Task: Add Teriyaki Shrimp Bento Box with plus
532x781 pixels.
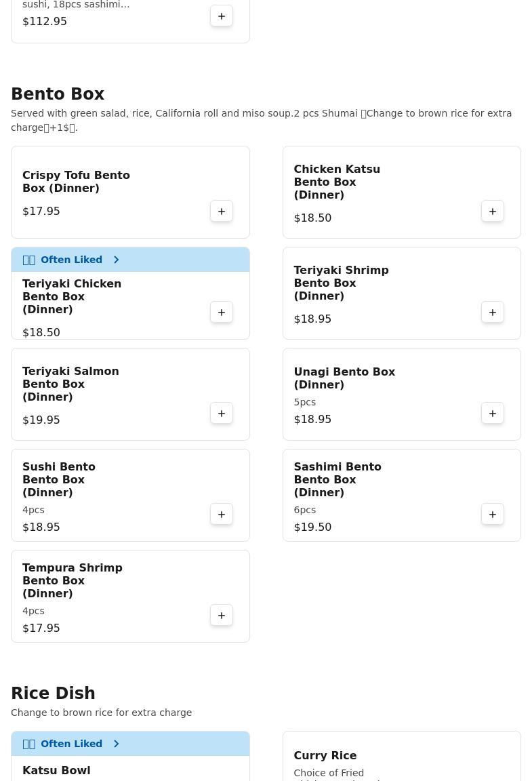Action: tap(493, 313)
